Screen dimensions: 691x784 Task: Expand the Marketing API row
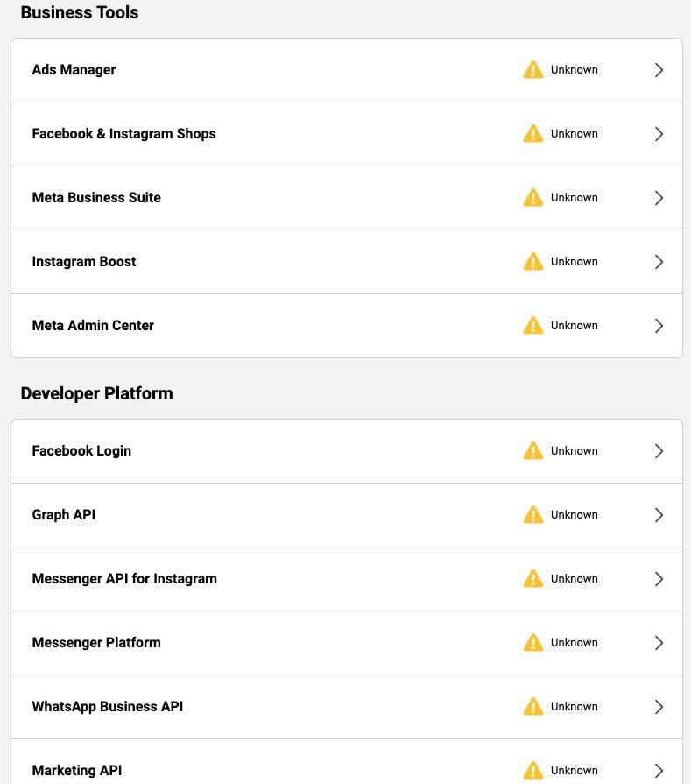pos(659,770)
